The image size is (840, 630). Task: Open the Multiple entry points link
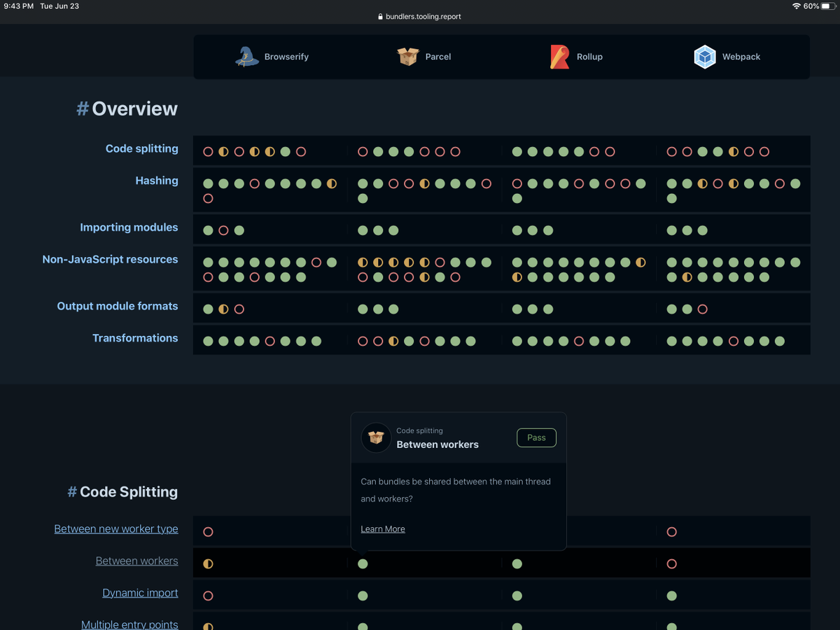click(x=129, y=624)
